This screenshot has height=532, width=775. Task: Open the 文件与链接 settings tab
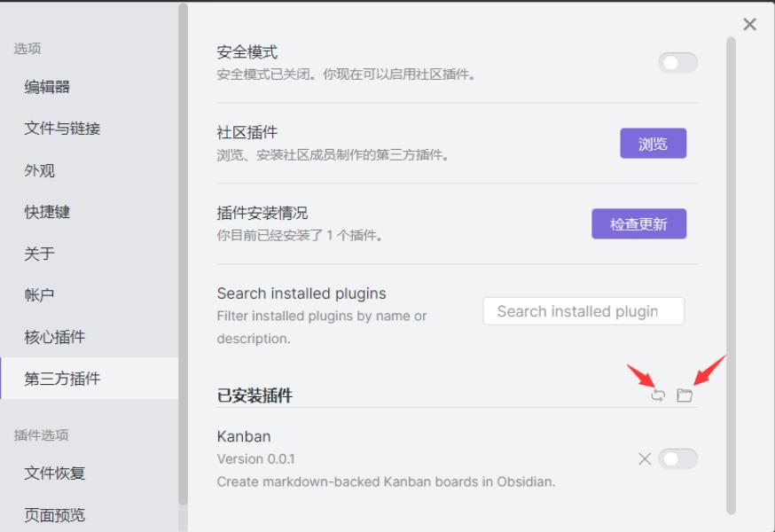tap(89, 129)
